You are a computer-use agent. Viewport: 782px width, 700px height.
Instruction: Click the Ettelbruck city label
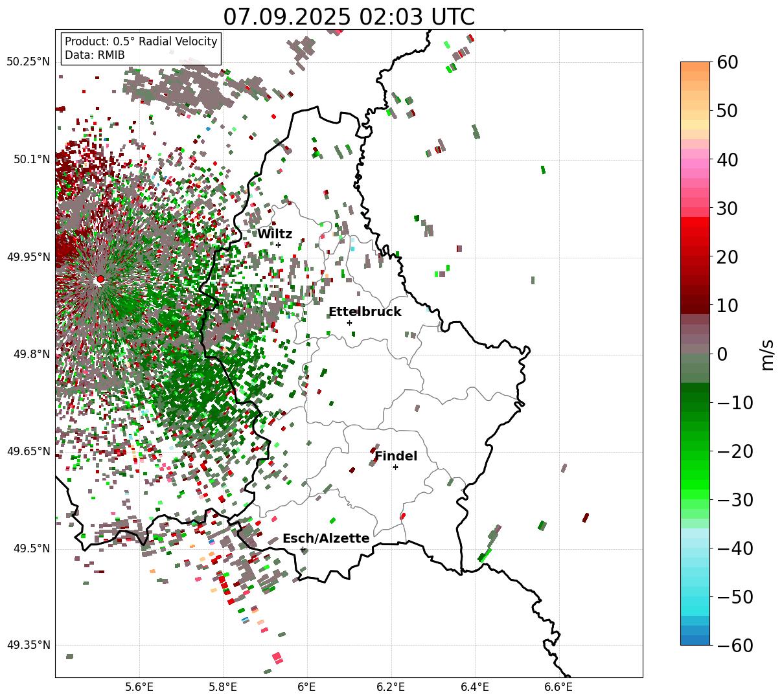coord(365,311)
